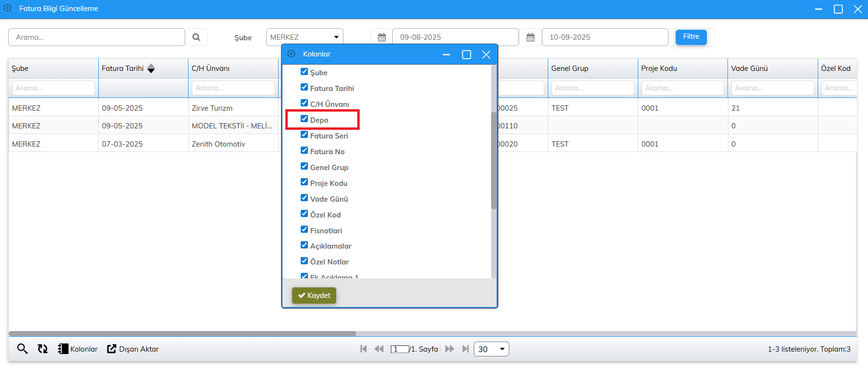Click Dışarı Aktar export icon
868x377 pixels.
[112, 349]
